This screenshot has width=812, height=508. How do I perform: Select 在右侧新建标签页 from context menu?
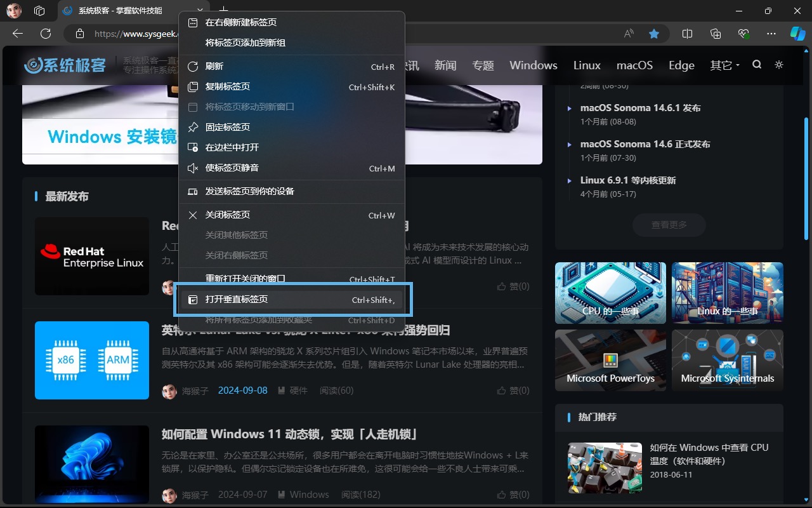292,22
